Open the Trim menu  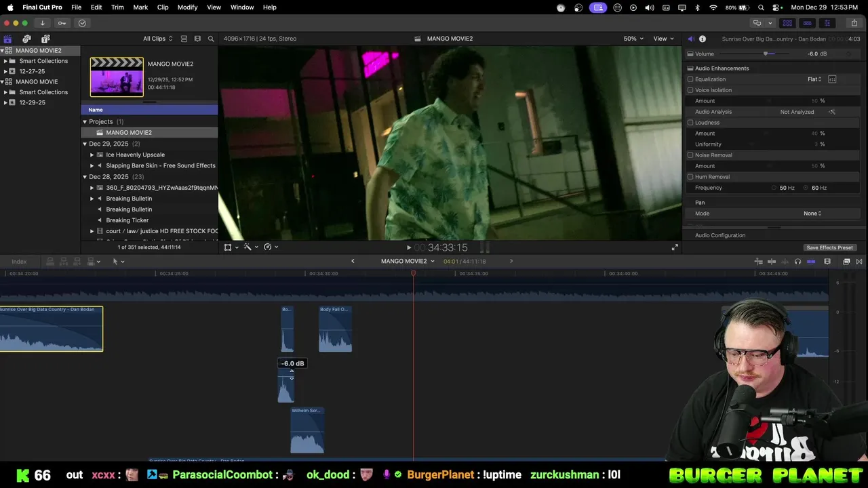pos(117,7)
